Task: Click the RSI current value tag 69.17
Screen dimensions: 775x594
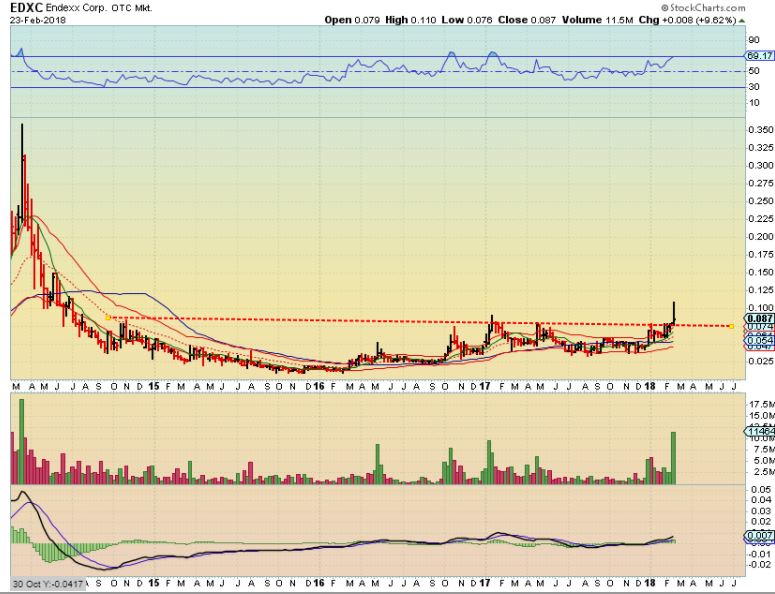Action: (x=760, y=56)
